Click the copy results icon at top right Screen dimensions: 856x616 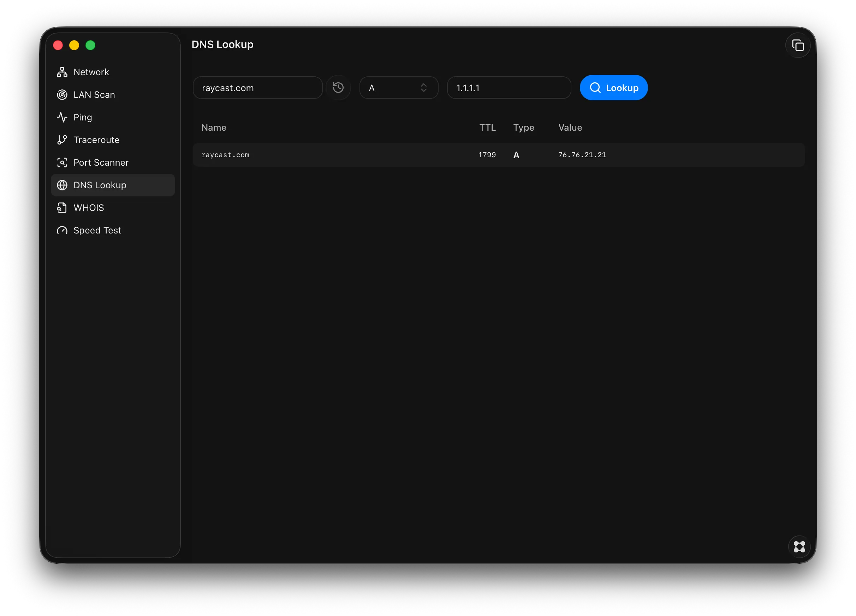(x=797, y=45)
